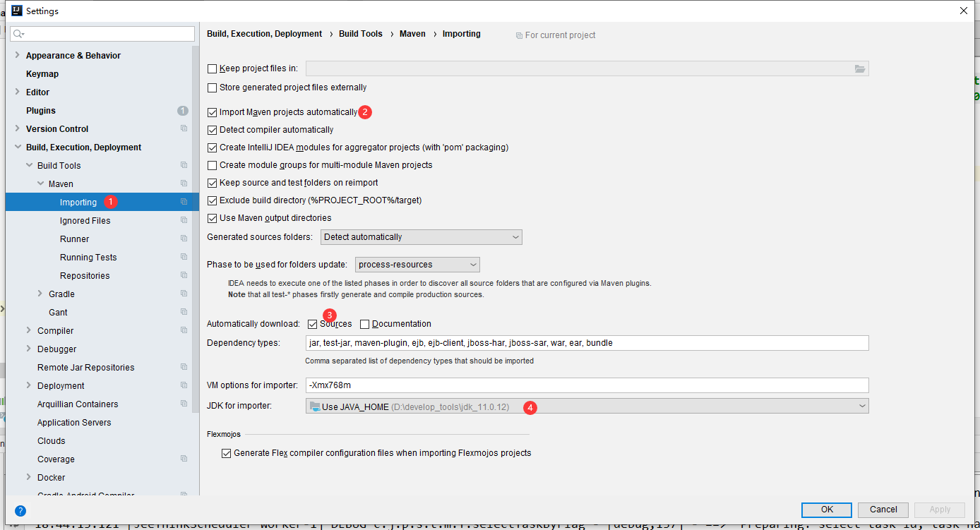Click the VM options for importer field
The width and height of the screenshot is (980, 530).
pos(587,385)
